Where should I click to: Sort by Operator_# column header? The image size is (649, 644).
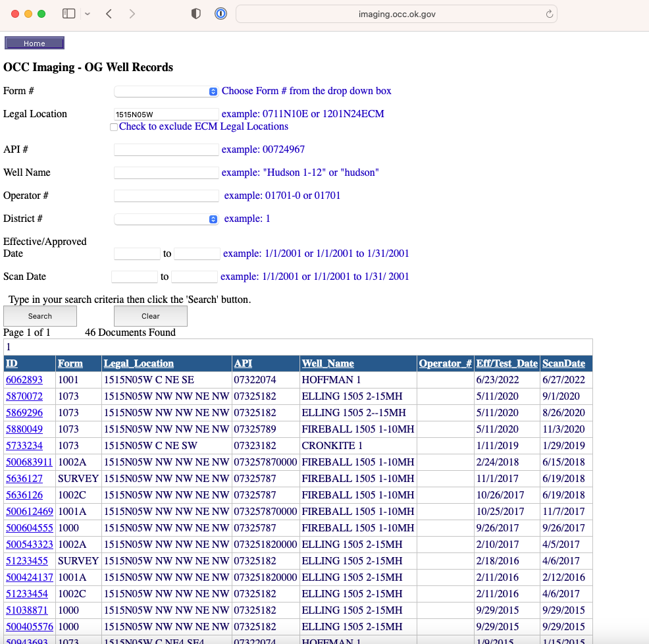coord(445,363)
